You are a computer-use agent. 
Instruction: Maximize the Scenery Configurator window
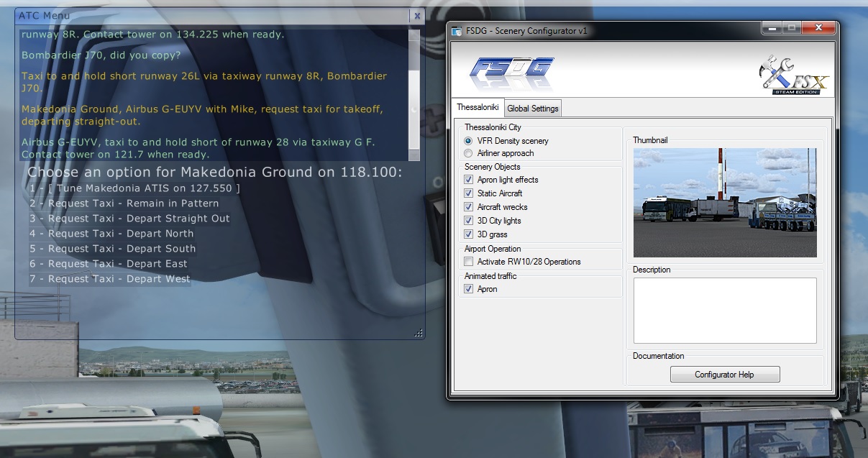792,27
